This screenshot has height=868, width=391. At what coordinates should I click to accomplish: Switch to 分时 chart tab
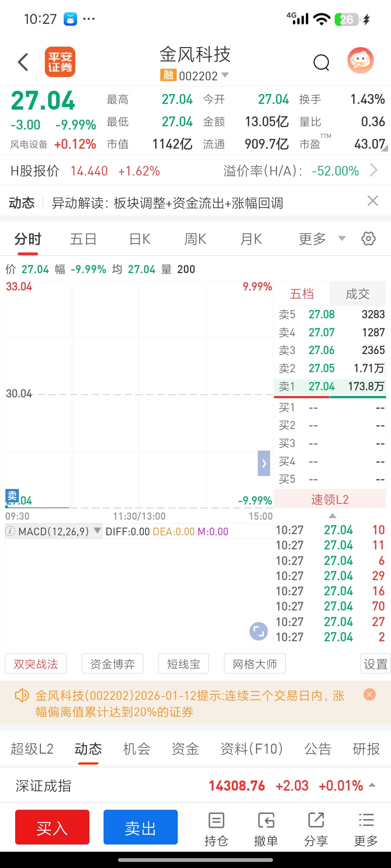click(x=28, y=239)
